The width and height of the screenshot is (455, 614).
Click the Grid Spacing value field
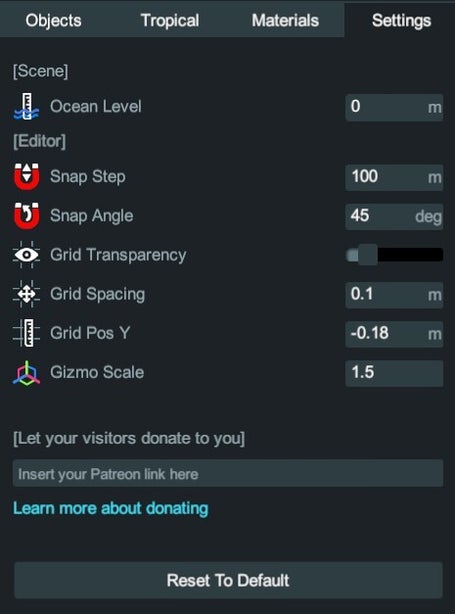tap(394, 294)
